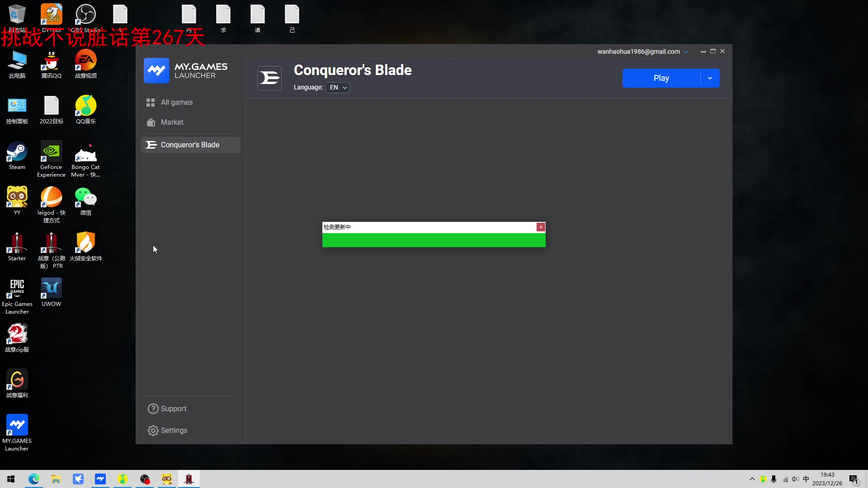Click the green update progress bar

[434, 240]
